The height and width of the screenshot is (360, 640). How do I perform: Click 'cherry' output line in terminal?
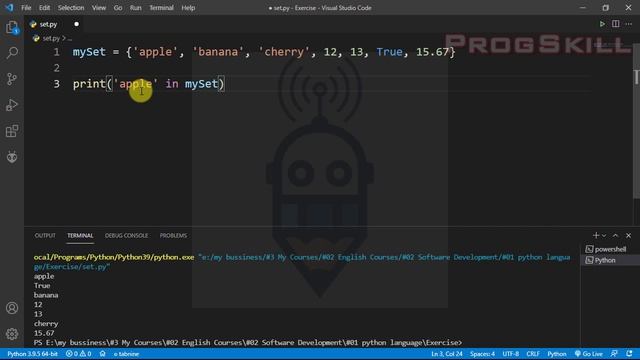[x=46, y=323]
